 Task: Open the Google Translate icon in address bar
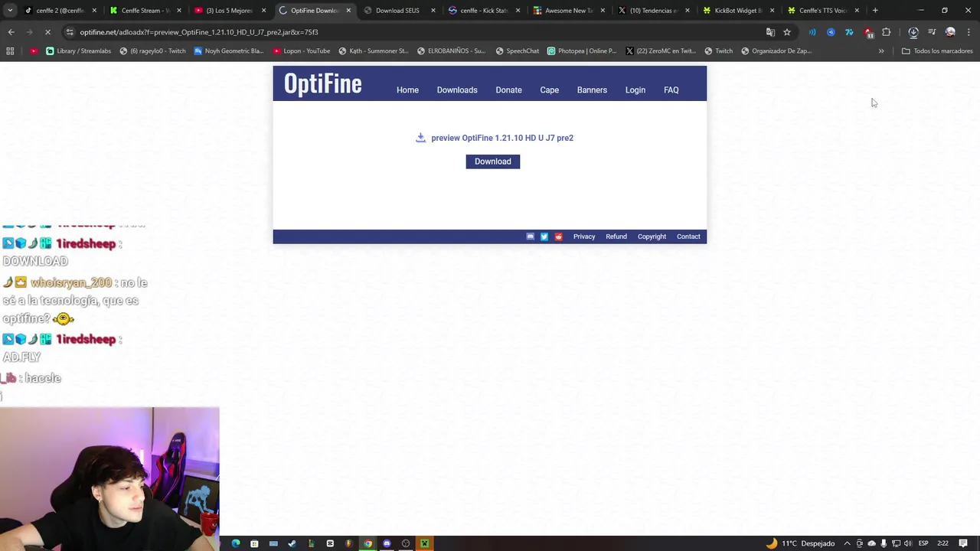[770, 32]
